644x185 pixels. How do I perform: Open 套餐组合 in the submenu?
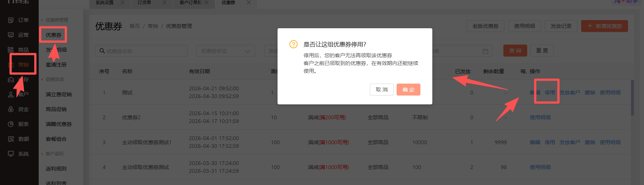[56, 139]
